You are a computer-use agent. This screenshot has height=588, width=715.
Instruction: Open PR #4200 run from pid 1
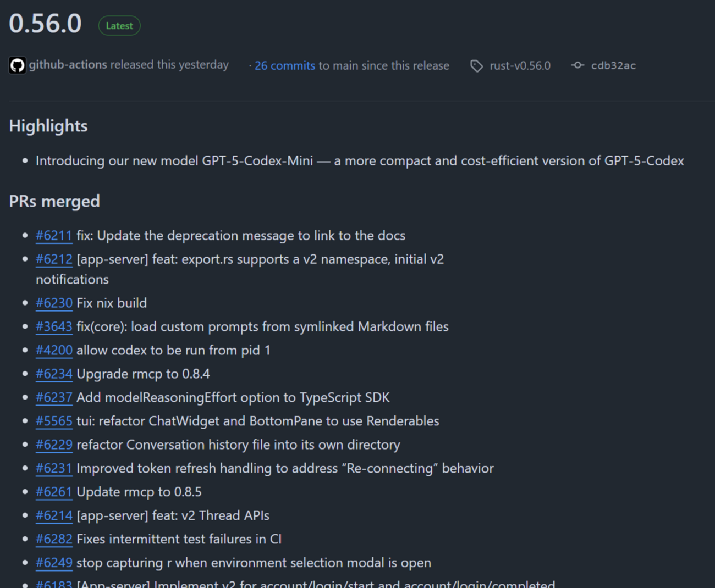[x=54, y=351]
